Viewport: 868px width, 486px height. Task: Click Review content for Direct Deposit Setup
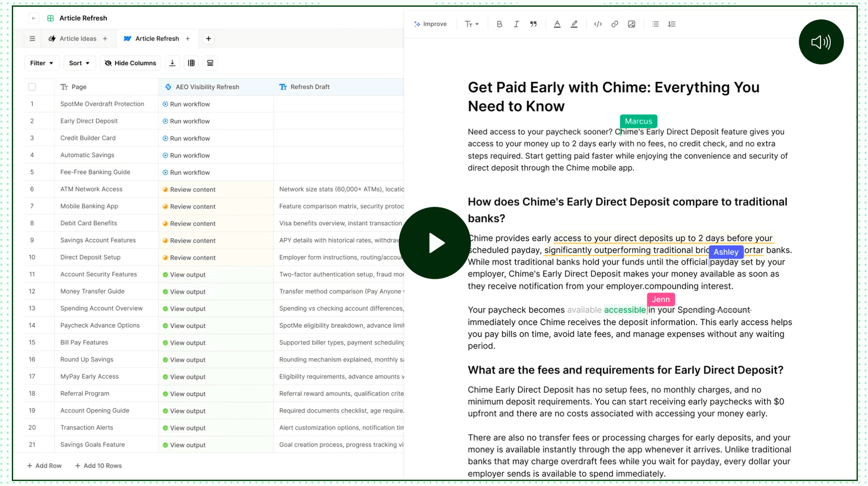pyautogui.click(x=189, y=257)
